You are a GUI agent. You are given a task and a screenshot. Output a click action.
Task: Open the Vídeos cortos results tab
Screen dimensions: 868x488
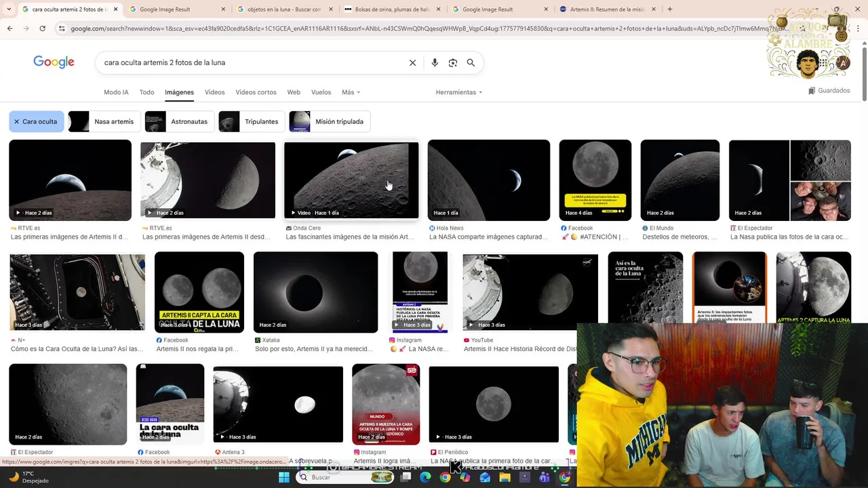click(256, 92)
